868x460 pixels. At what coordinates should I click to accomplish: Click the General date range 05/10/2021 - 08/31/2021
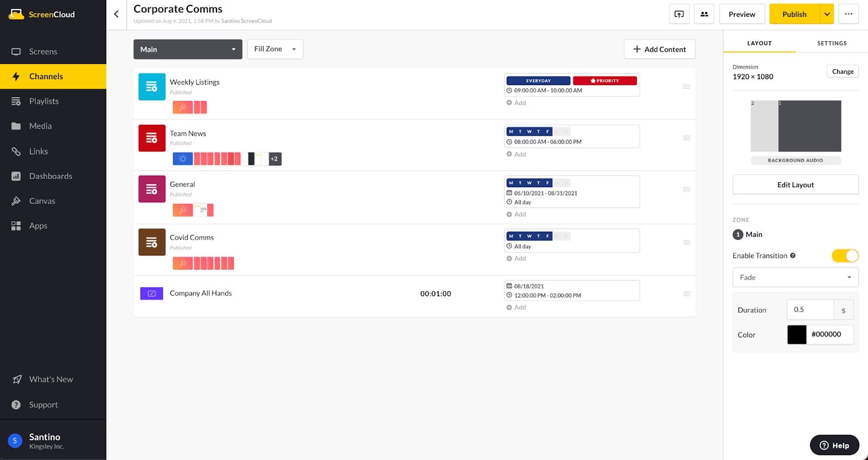(x=546, y=193)
